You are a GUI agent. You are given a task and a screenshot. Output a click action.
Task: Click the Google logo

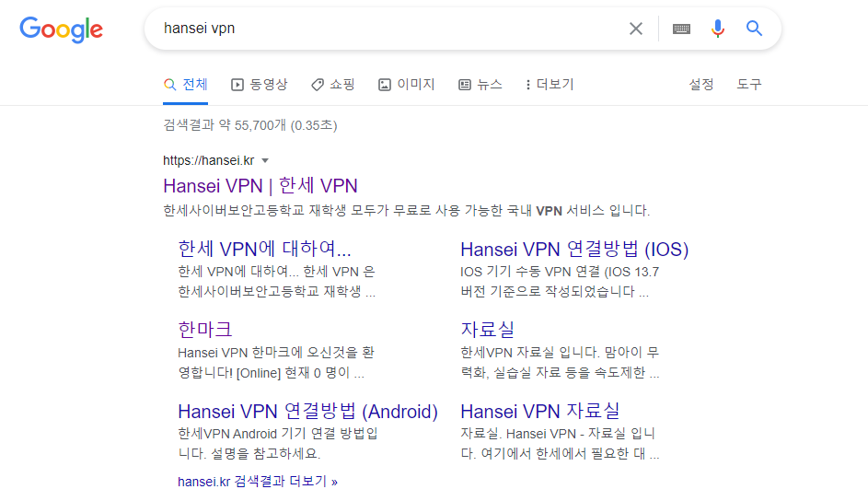(x=61, y=29)
